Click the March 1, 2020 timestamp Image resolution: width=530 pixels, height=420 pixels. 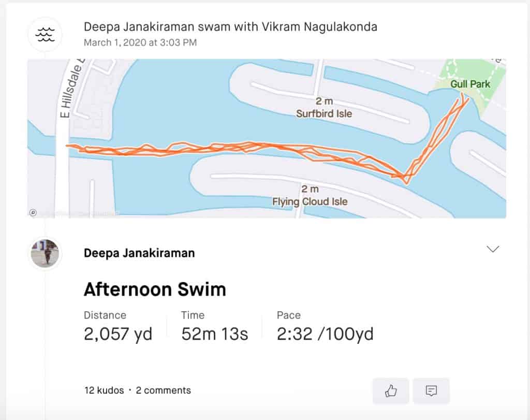click(140, 42)
